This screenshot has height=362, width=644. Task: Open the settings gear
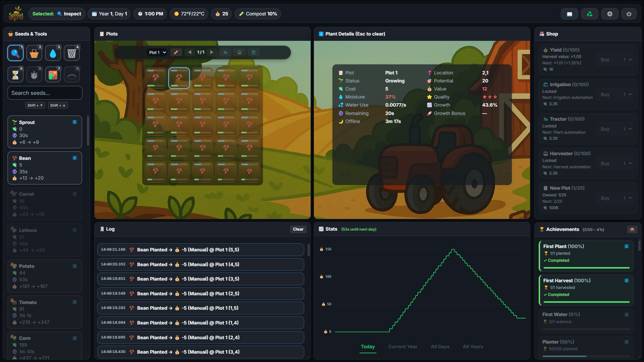coord(609,14)
